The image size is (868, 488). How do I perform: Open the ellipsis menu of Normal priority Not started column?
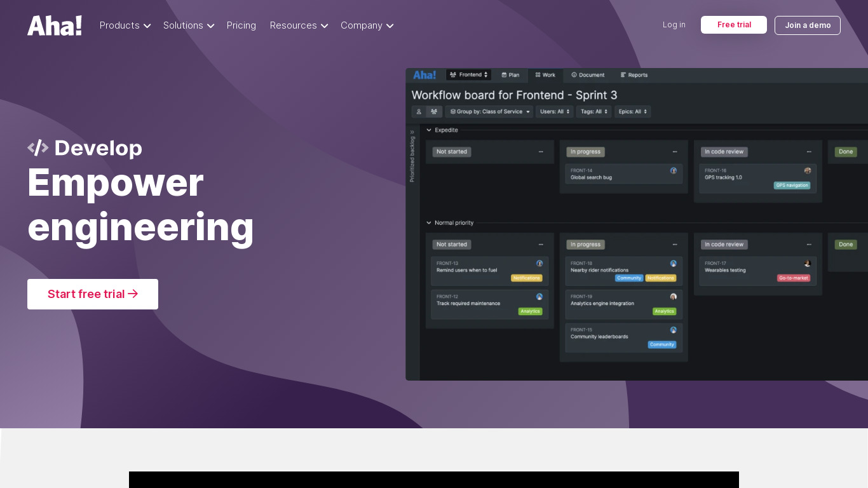pos(541,245)
